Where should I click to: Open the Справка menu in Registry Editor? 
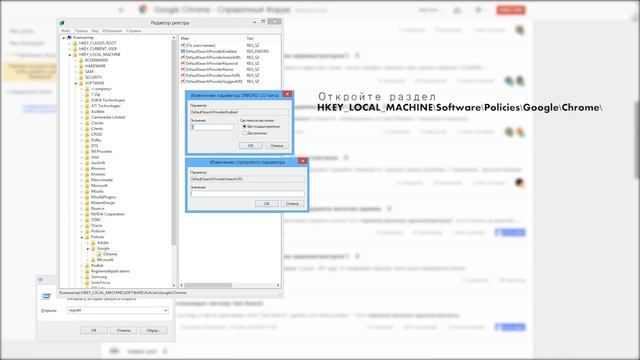click(x=134, y=31)
